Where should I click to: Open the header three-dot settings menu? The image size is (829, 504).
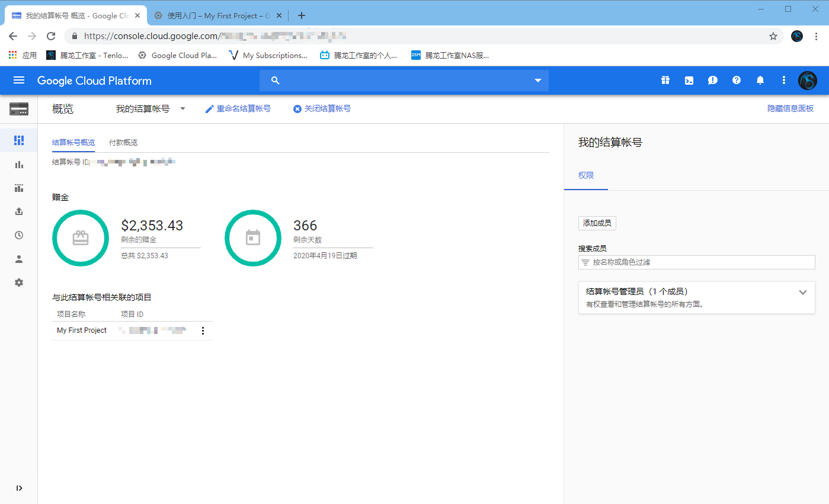(784, 81)
